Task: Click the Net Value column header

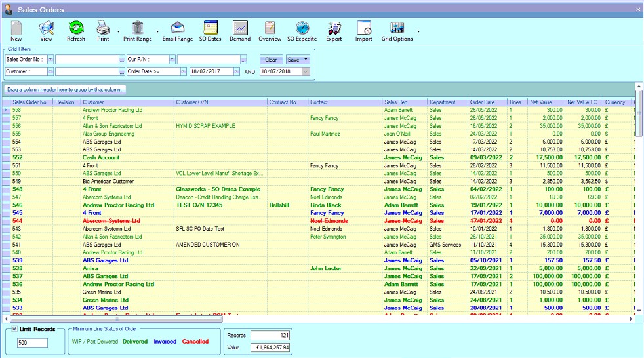Action: [546, 102]
